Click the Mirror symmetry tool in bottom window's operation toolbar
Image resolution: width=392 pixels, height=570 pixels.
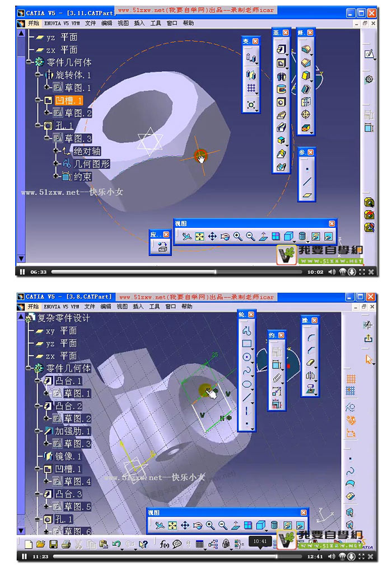click(310, 376)
